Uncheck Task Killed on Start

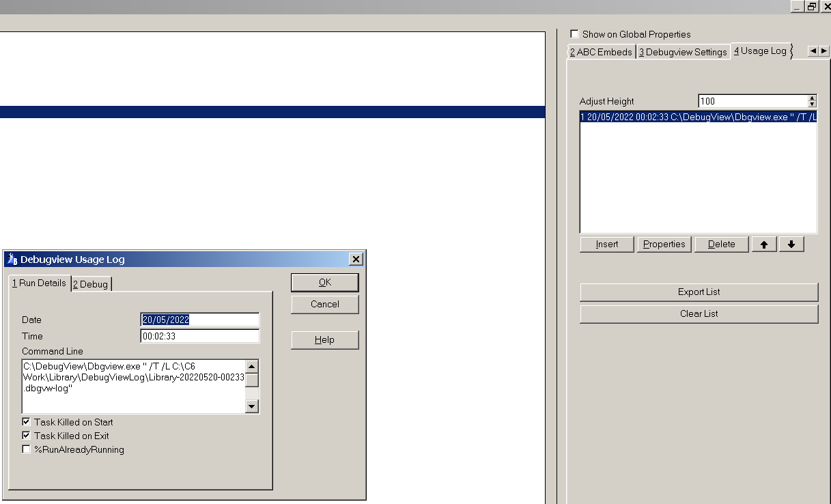pos(27,422)
